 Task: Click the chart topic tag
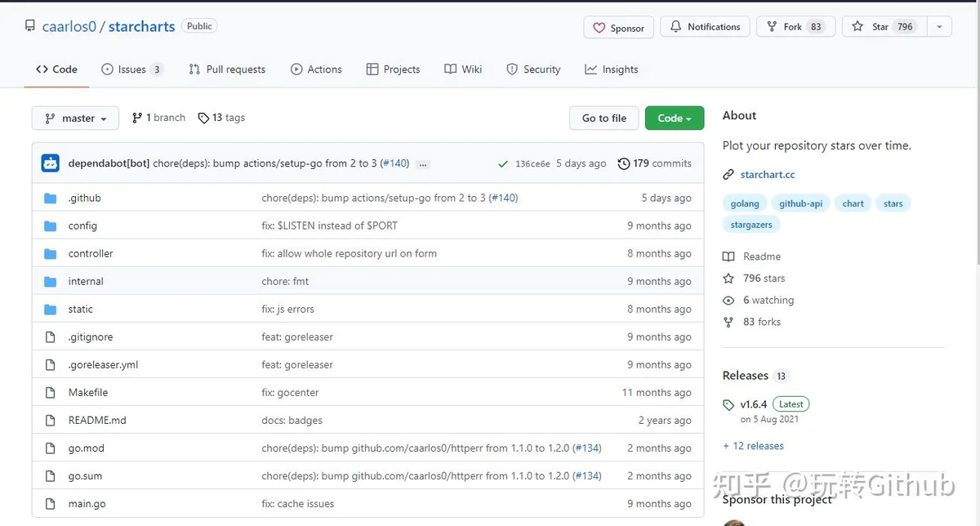pyautogui.click(x=853, y=203)
